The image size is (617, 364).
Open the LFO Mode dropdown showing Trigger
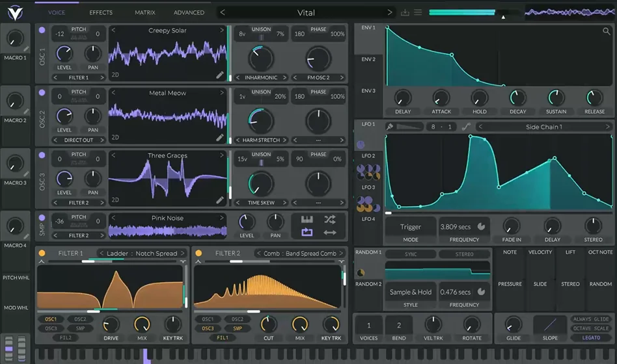point(410,227)
